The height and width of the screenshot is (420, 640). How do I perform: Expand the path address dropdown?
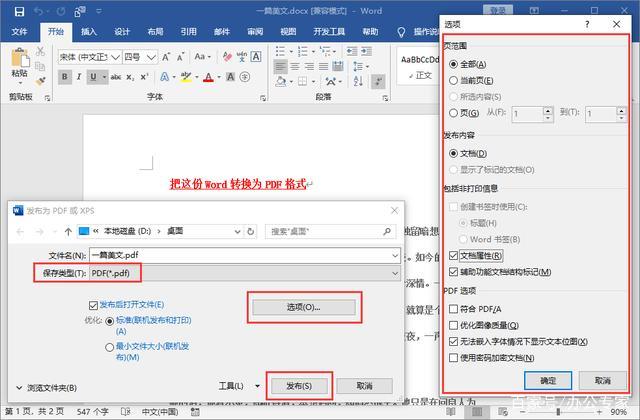point(237,231)
